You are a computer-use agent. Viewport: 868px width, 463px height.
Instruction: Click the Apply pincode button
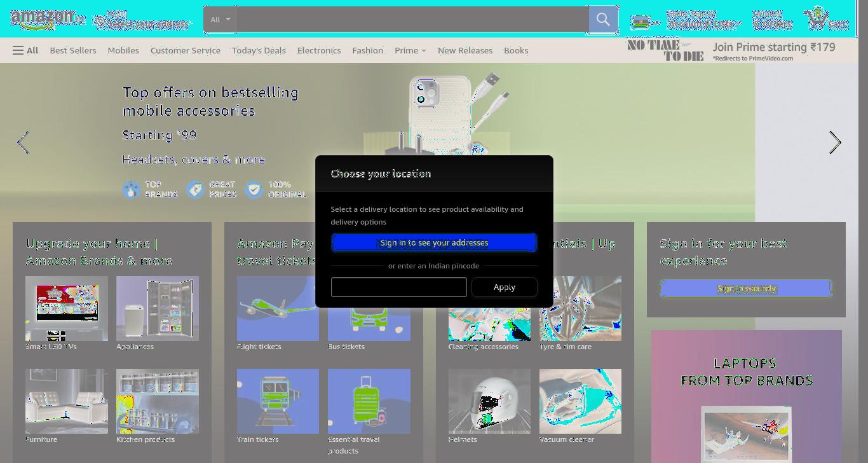pyautogui.click(x=505, y=287)
